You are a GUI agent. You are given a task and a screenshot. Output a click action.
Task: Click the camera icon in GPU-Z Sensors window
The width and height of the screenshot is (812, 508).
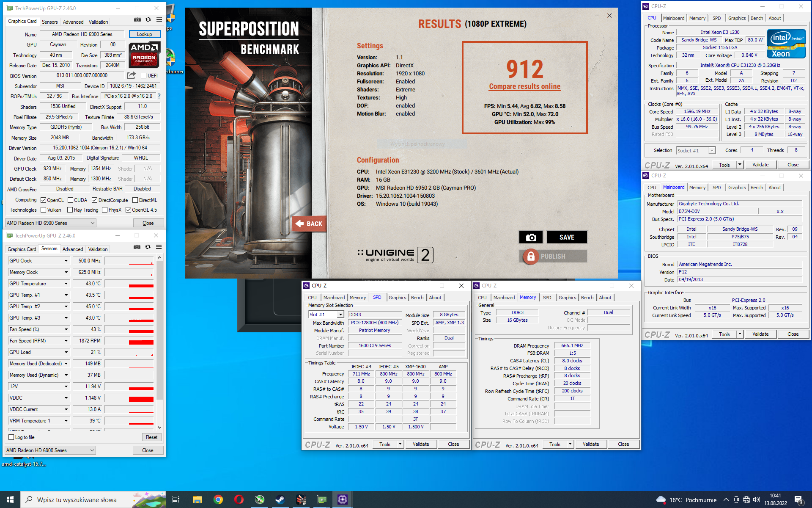[x=137, y=247]
